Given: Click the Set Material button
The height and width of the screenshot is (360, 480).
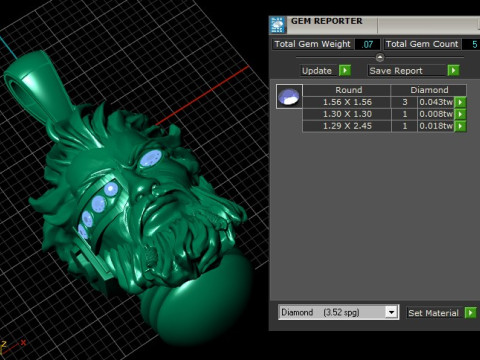Looking at the screenshot, I should (x=434, y=313).
